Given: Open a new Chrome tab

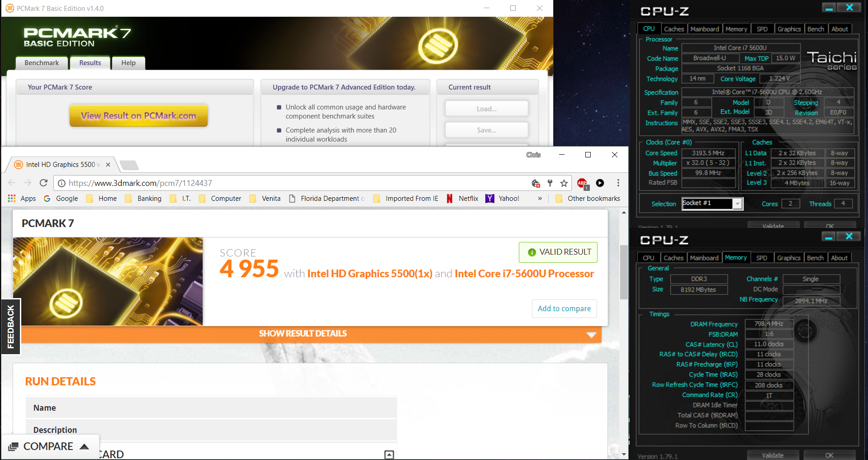Looking at the screenshot, I should tap(129, 165).
